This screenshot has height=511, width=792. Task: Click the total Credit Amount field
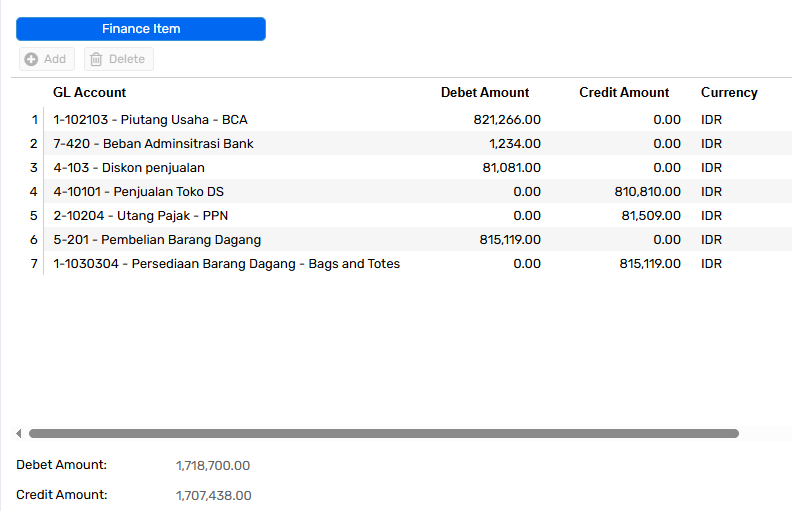click(213, 495)
